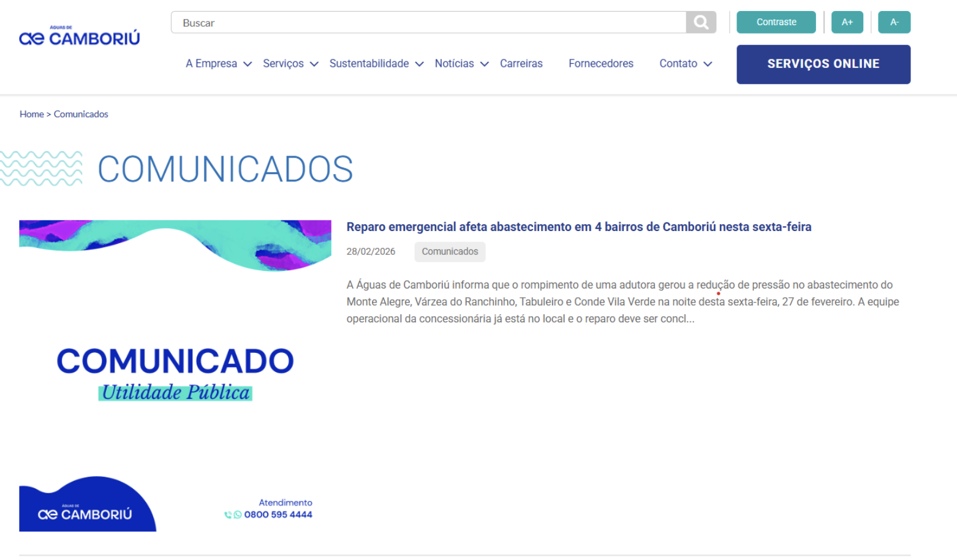The width and height of the screenshot is (957, 560).
Task: Open the Reparo emergencial article headline
Action: 578,227
